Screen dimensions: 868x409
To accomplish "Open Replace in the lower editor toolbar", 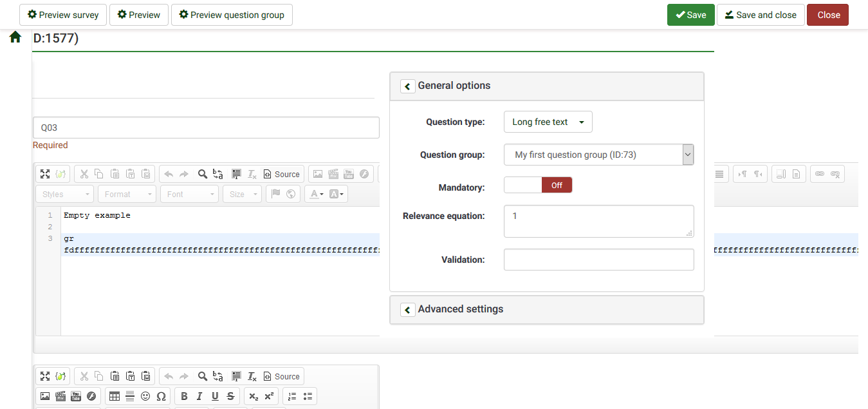I will [x=218, y=376].
